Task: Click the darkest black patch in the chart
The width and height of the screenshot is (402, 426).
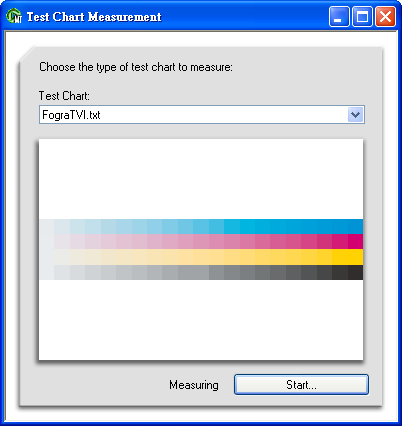Action: click(355, 272)
